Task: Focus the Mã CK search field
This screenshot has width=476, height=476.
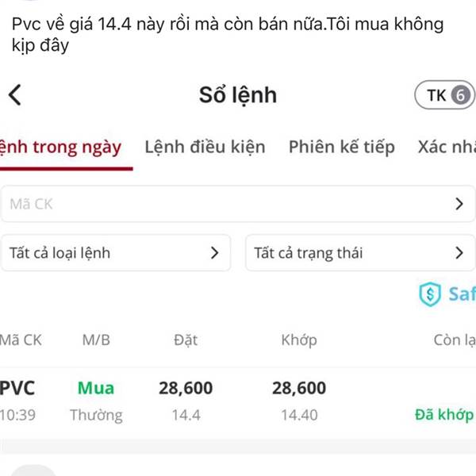Action: pos(222,204)
